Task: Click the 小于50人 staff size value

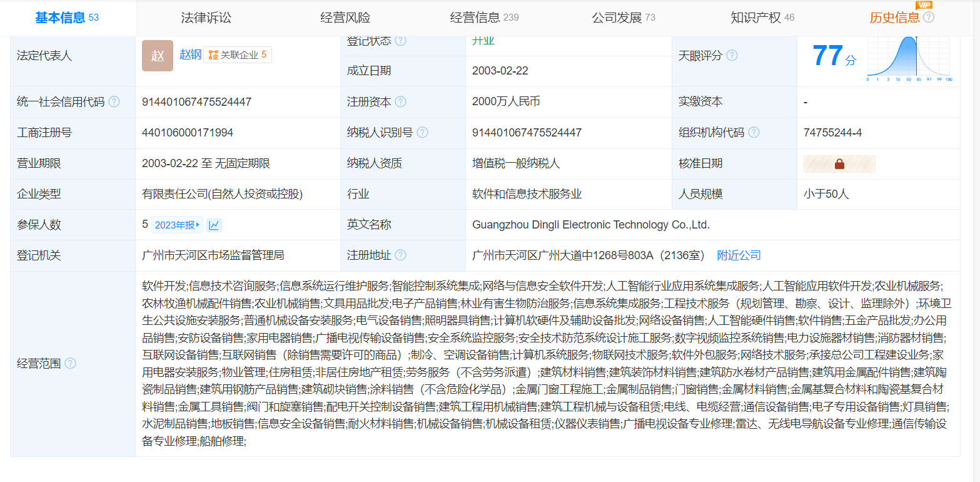Action: tap(826, 194)
